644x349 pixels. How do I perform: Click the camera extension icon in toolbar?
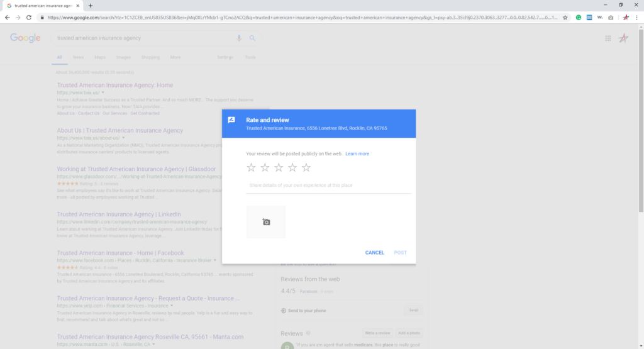tap(611, 17)
